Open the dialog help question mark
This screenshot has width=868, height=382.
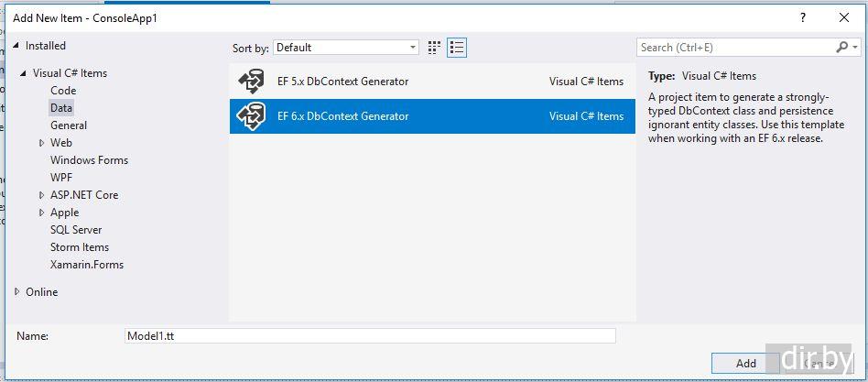coord(803,17)
